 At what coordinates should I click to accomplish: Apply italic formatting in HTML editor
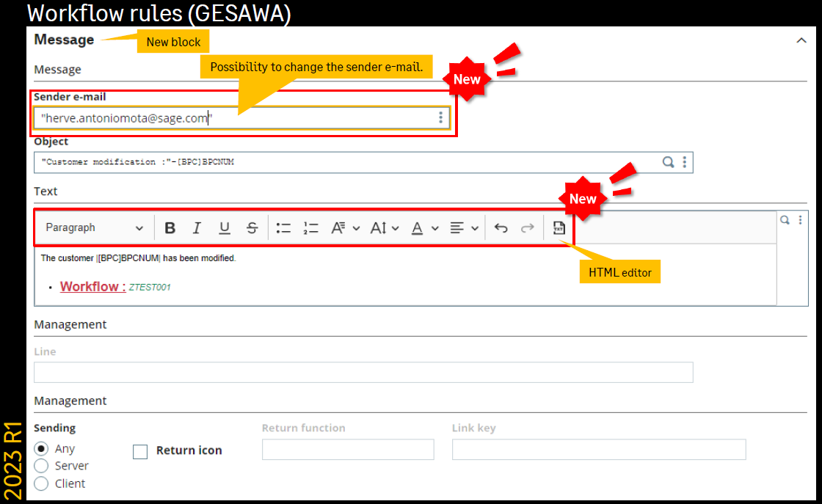click(197, 228)
